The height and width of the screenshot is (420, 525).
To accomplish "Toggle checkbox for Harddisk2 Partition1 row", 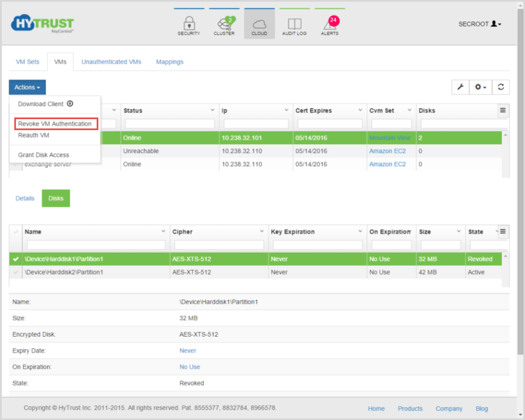I will pyautogui.click(x=16, y=272).
